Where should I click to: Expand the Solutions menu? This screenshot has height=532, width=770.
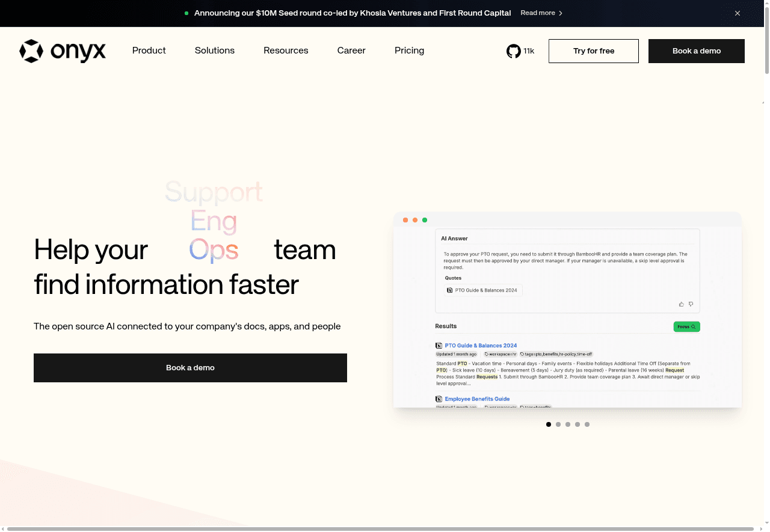click(214, 50)
